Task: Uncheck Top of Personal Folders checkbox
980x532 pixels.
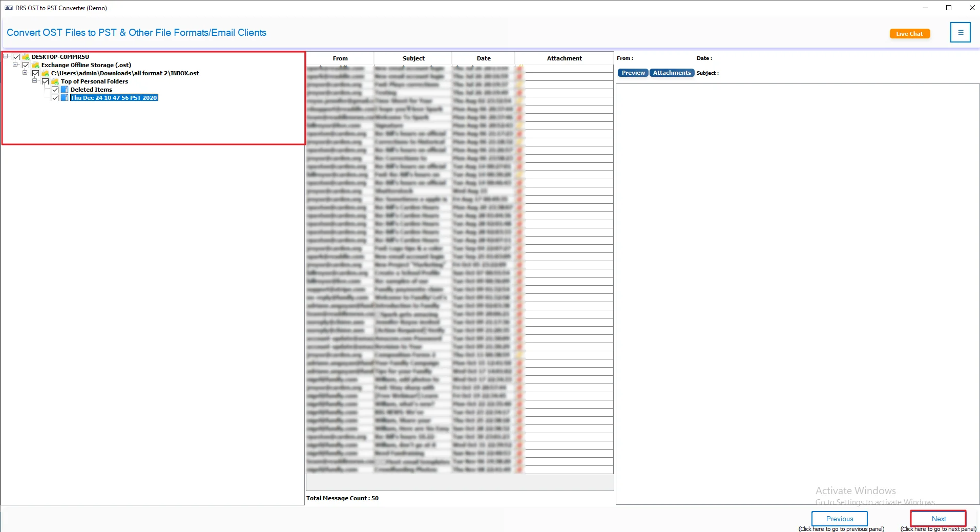Action: (45, 81)
